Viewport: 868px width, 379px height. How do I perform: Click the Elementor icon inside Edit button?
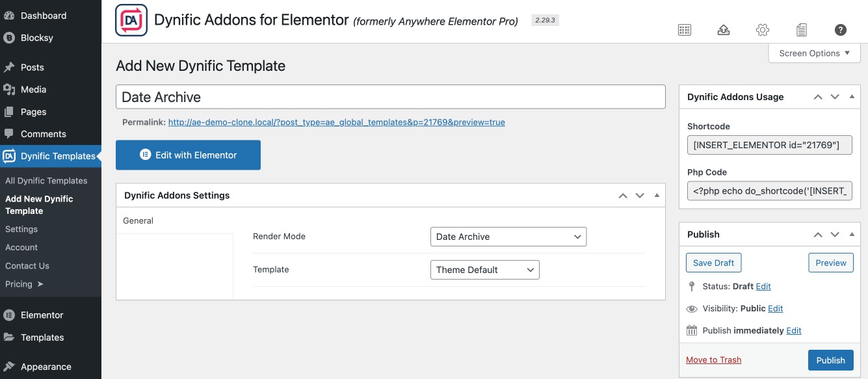(x=145, y=155)
